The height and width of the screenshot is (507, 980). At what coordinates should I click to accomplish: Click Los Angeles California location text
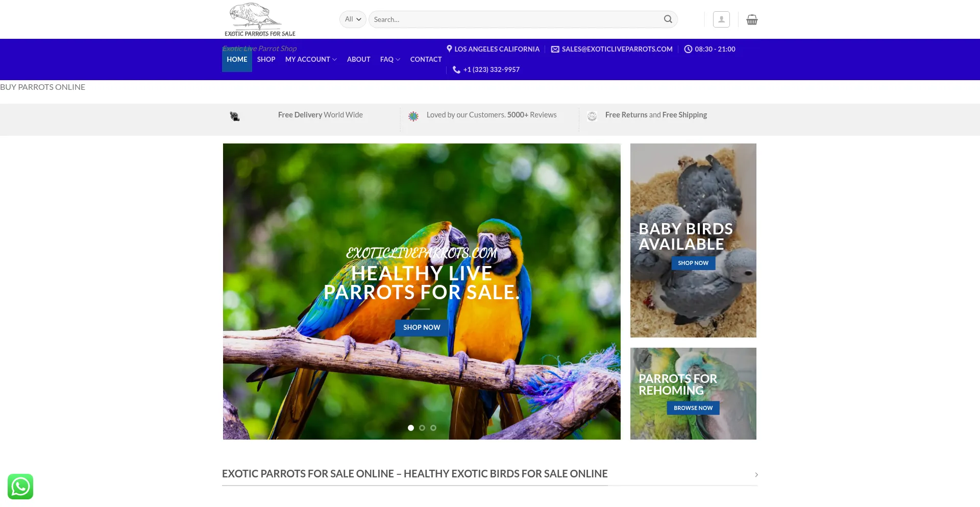point(497,49)
